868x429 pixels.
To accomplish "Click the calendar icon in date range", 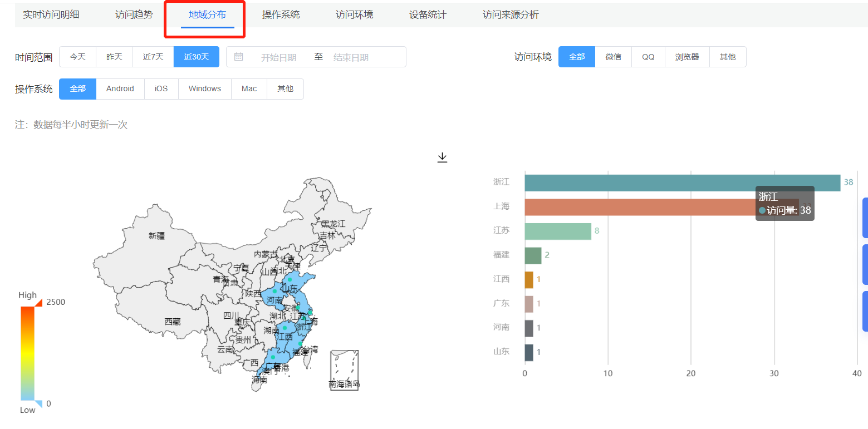I will [x=239, y=57].
